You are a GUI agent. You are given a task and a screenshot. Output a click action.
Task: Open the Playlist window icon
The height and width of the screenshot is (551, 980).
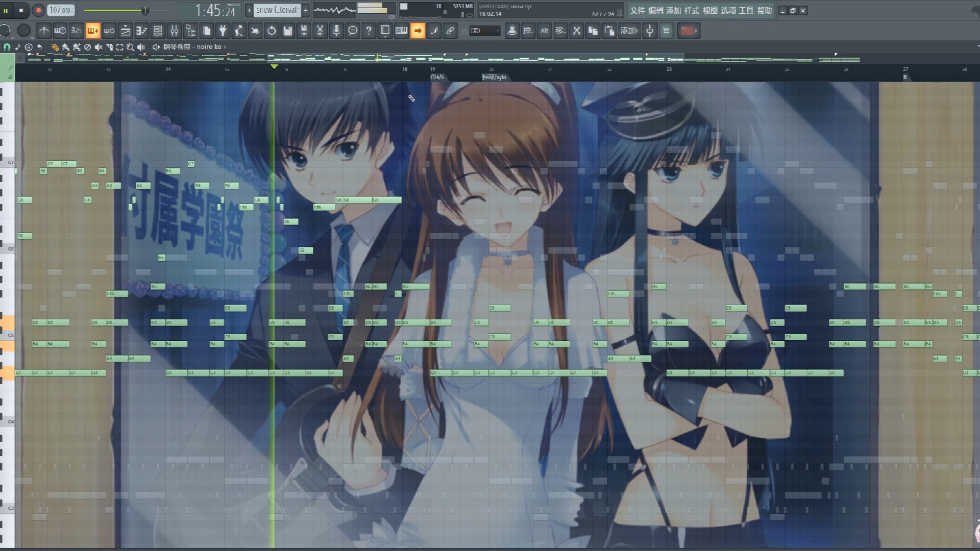point(125,31)
